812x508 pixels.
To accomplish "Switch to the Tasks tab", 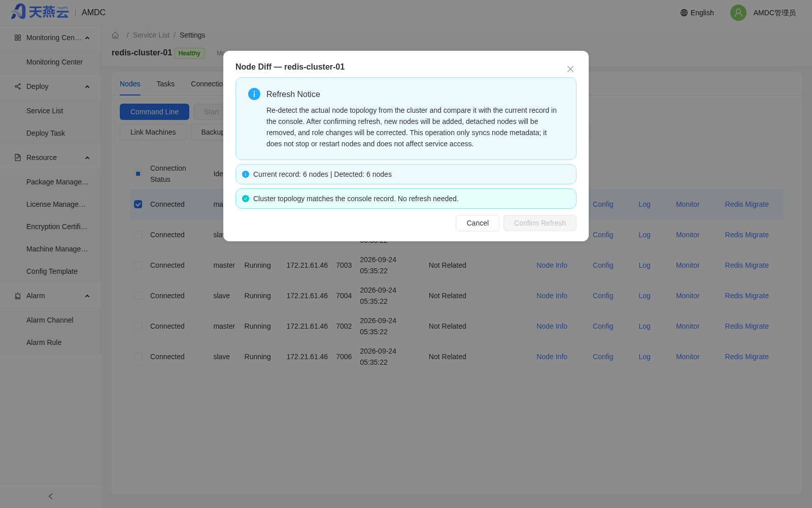I will [165, 84].
